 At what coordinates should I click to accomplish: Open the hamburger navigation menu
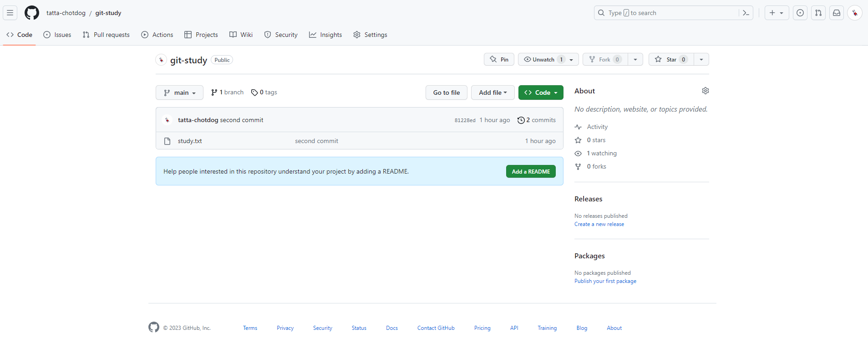[10, 13]
